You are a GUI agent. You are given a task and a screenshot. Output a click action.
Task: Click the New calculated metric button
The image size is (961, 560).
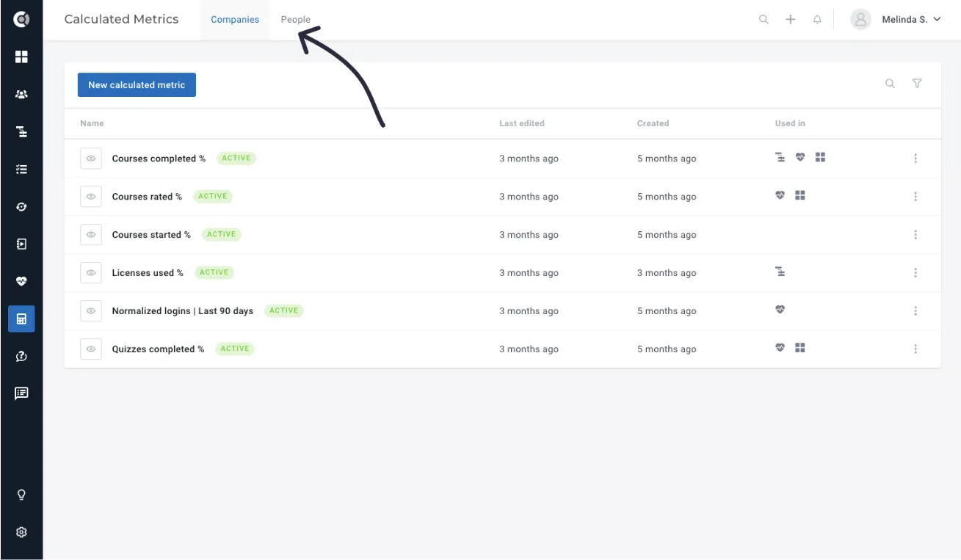[x=137, y=85]
